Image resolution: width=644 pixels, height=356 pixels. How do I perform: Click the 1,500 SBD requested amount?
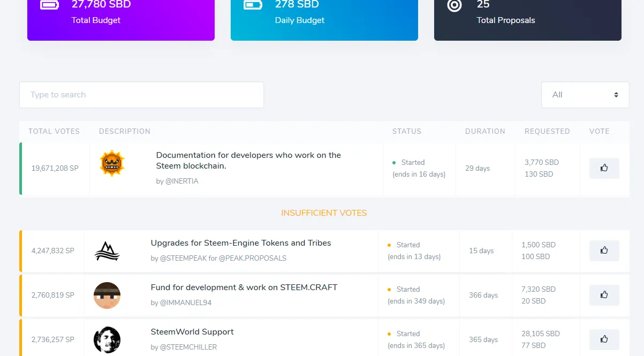click(x=539, y=245)
